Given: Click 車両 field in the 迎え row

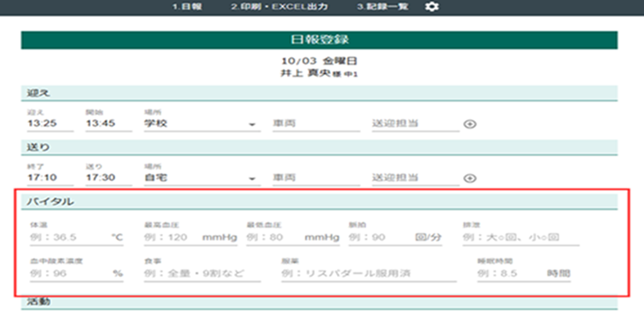Looking at the screenshot, I should pyautogui.click(x=316, y=124).
